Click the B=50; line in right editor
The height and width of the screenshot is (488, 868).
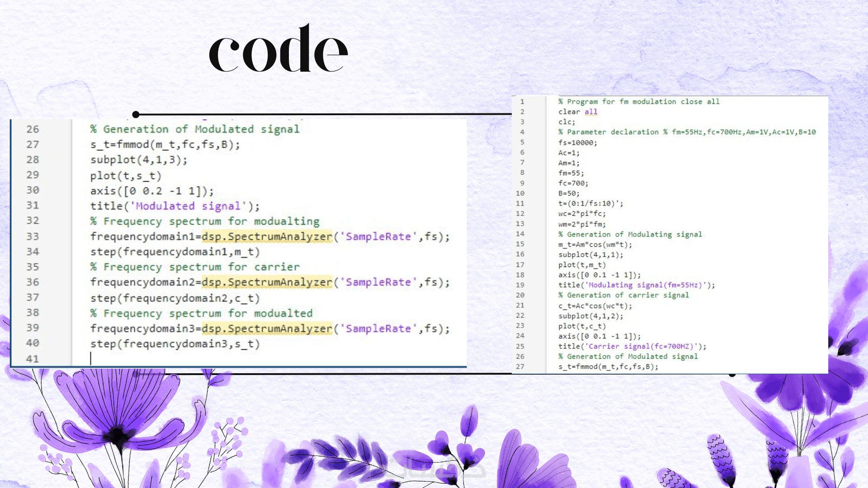coord(569,193)
